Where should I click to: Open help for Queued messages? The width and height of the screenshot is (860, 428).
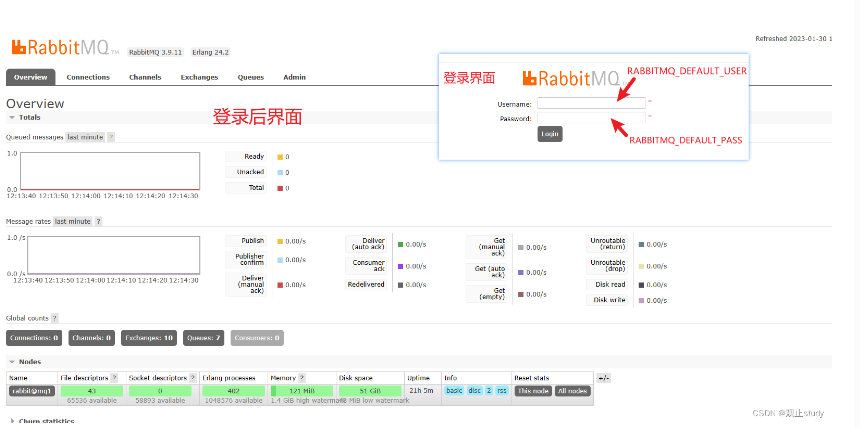tap(111, 137)
